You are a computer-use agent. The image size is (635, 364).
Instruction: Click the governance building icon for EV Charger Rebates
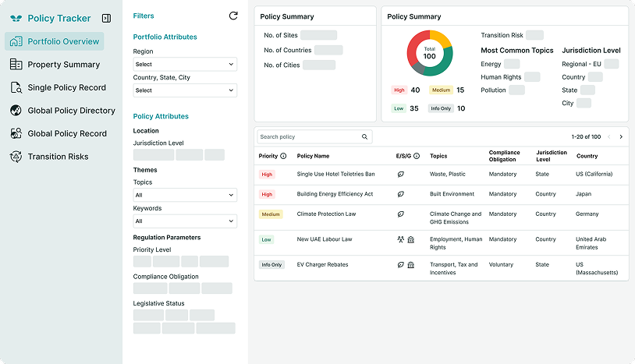point(411,265)
